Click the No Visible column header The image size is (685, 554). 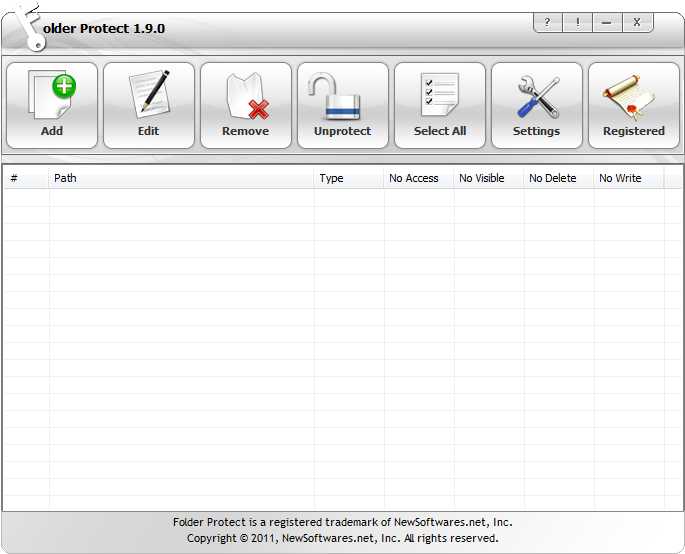[x=488, y=178]
